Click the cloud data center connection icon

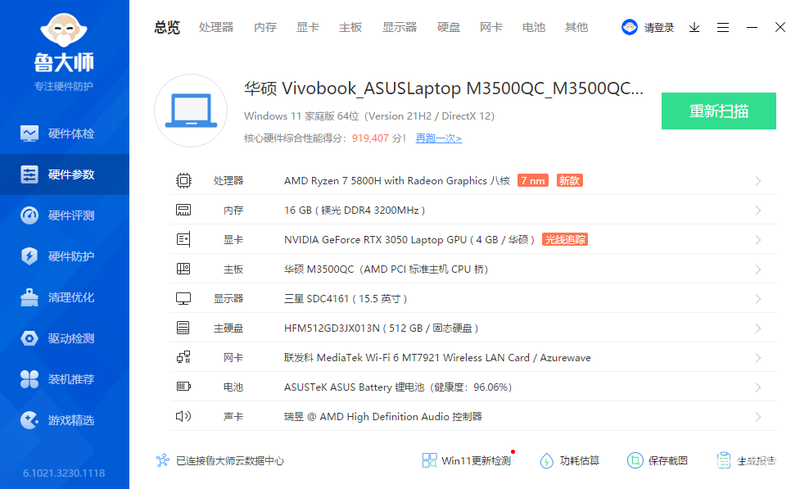[x=162, y=460]
